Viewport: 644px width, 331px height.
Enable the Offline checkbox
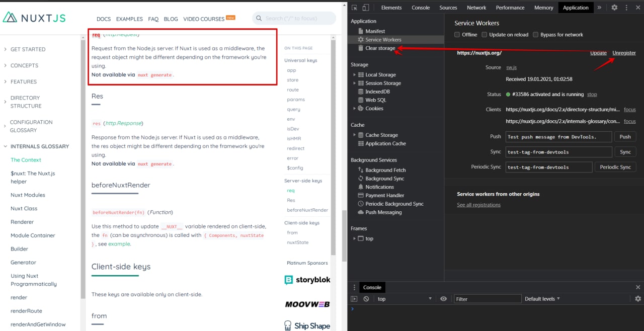[457, 35]
